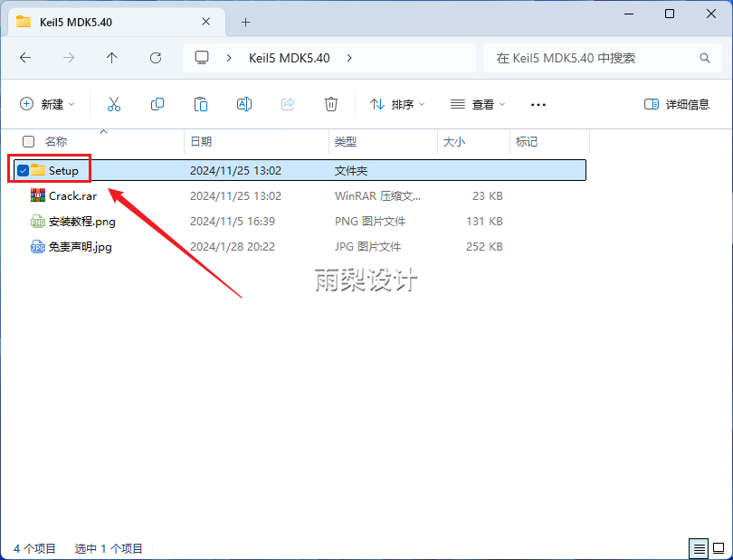The image size is (733, 560).
Task: Click the Delete trash can icon
Action: click(331, 104)
